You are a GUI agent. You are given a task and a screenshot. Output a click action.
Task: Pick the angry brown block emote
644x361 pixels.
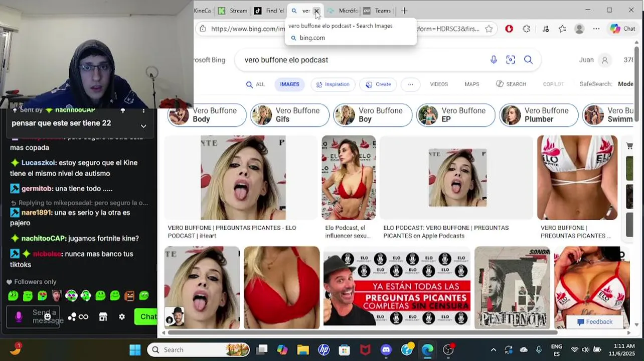[x=129, y=296]
